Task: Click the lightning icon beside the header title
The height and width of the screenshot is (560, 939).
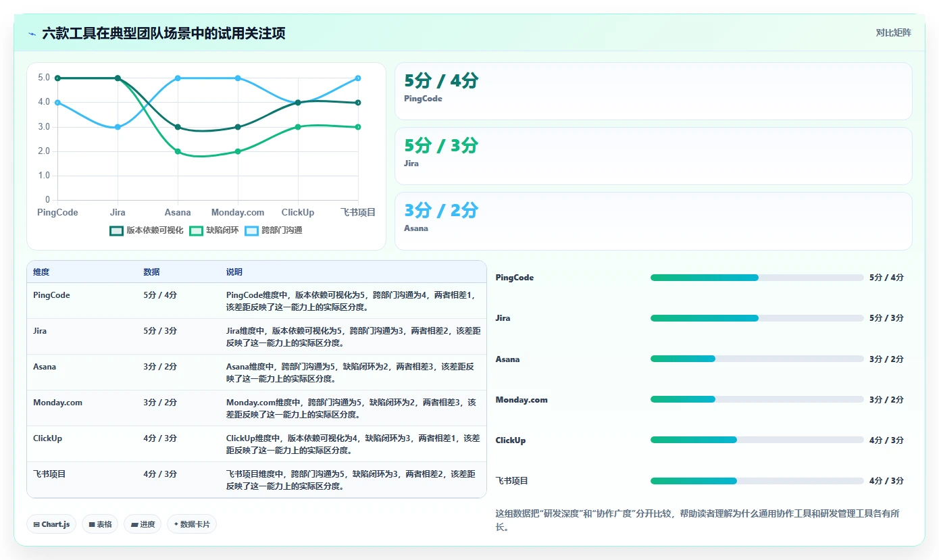Action: (x=32, y=33)
